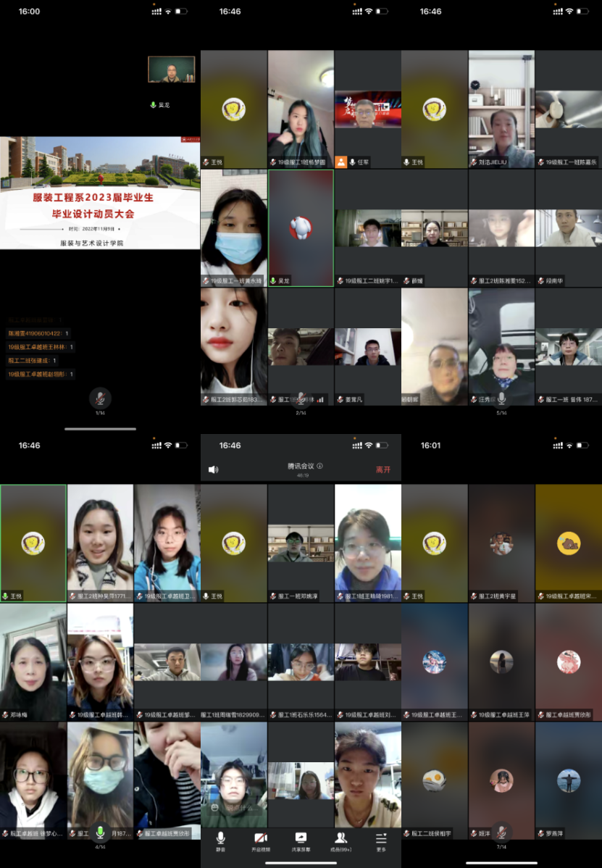This screenshot has height=868, width=602.
Task: Open the 毕业设计动员大会 shared slide
Action: (100, 193)
